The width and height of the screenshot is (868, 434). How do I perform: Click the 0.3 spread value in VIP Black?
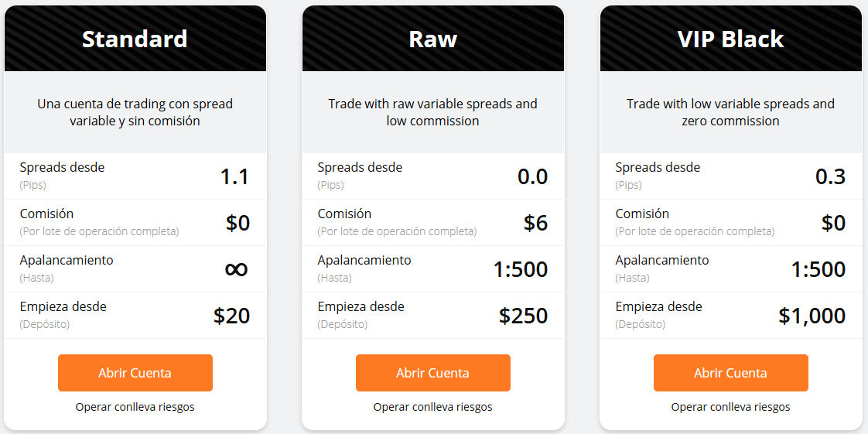tap(830, 176)
